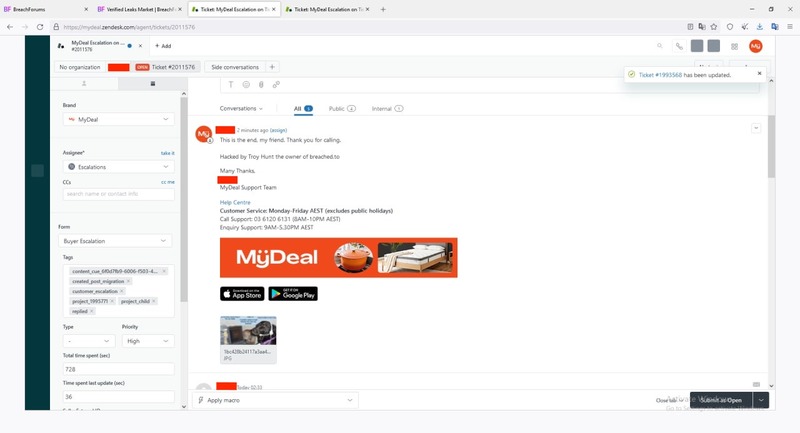Insert an emoji with the smiley icon
This screenshot has width=800, height=433.
click(246, 85)
